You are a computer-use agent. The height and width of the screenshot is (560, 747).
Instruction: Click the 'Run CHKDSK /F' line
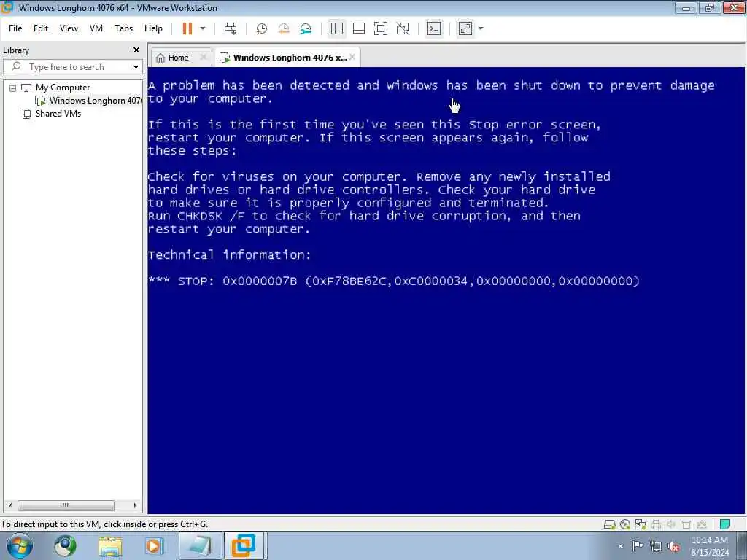click(364, 216)
